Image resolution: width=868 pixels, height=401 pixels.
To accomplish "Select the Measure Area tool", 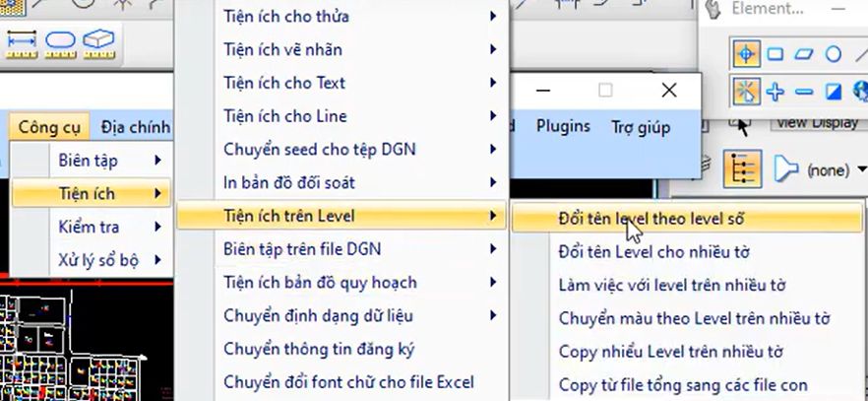I will [60, 45].
